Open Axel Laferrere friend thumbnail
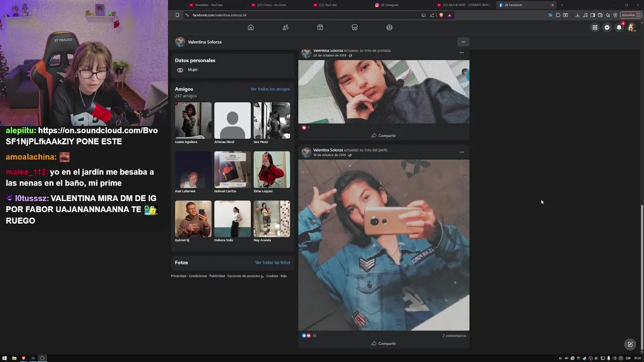The image size is (644, 362). 193,170
